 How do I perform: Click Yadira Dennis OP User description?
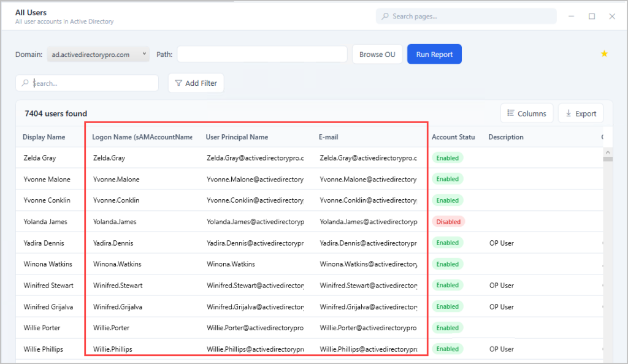click(x=502, y=243)
